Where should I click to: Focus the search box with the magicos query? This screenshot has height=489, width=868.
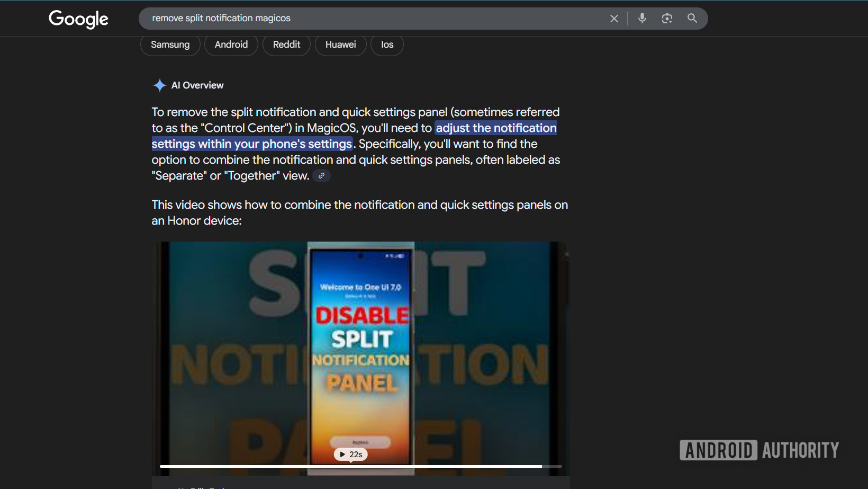(x=370, y=19)
